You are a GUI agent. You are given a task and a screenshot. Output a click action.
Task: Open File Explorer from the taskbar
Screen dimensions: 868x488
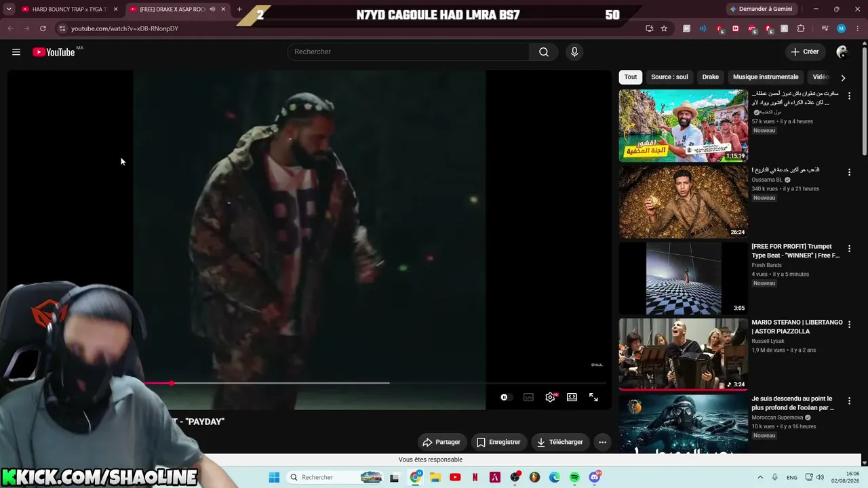[435, 477]
